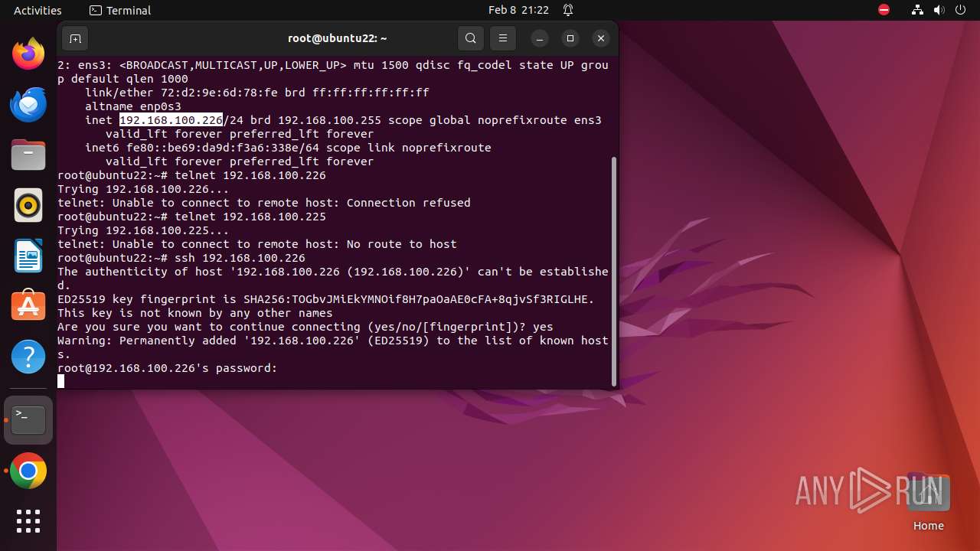980x551 pixels.
Task: Open the volume indicator
Action: pyautogui.click(x=939, y=10)
